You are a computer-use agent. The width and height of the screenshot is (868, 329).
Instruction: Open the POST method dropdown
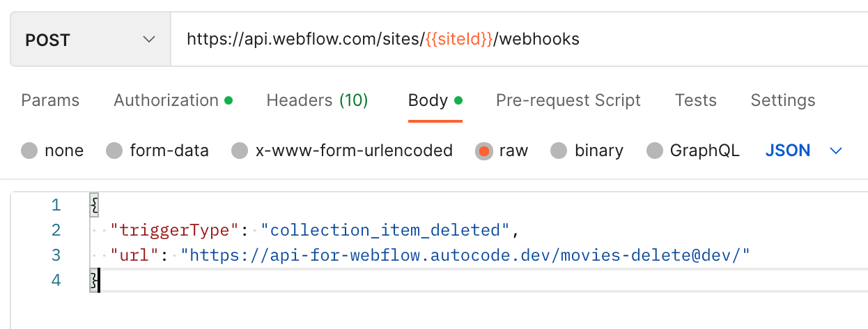(91, 40)
